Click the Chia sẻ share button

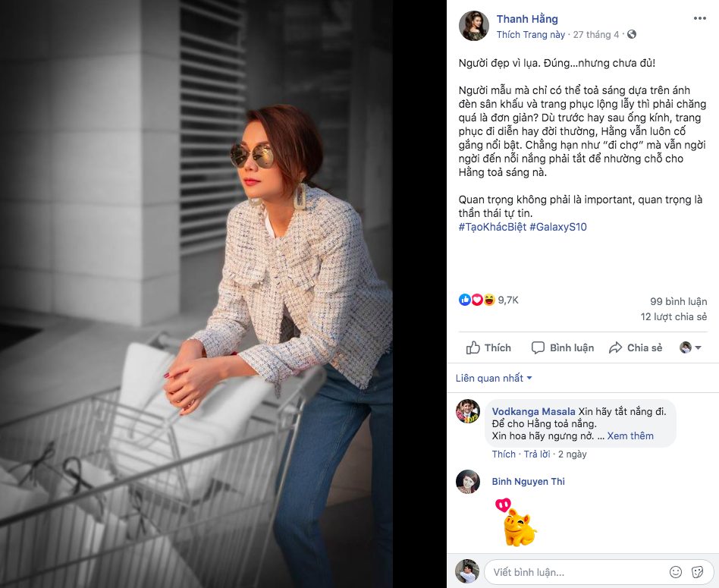pos(636,347)
